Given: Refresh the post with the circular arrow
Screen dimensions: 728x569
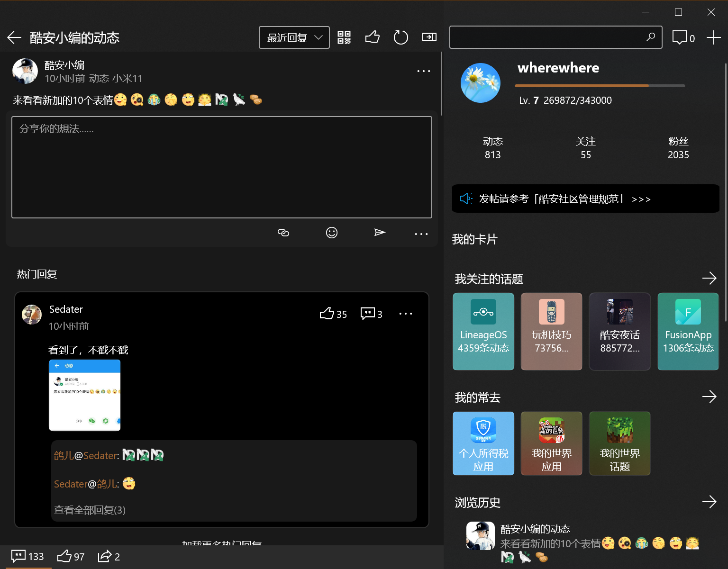Looking at the screenshot, I should 401,37.
